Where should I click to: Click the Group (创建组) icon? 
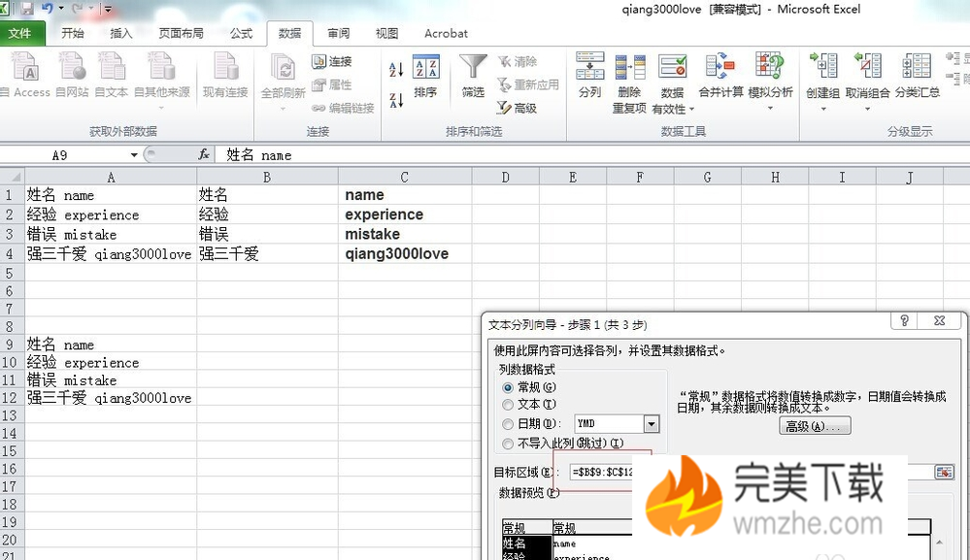point(822,67)
